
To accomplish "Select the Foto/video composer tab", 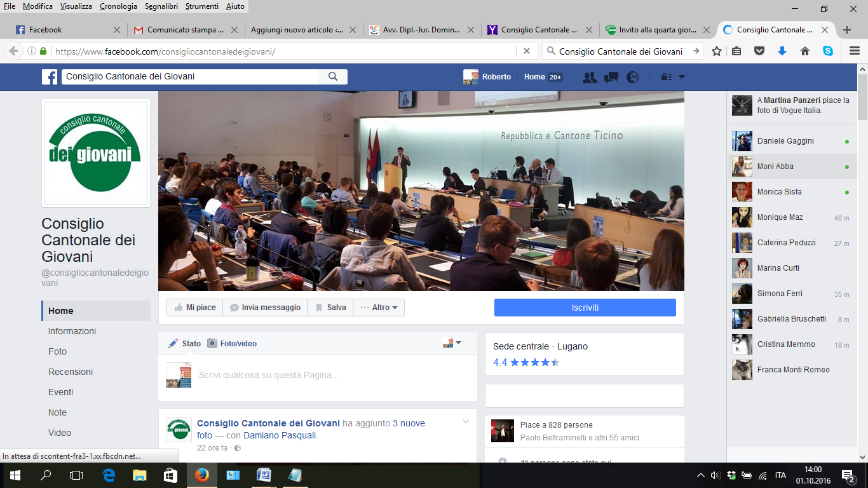I will pos(232,344).
